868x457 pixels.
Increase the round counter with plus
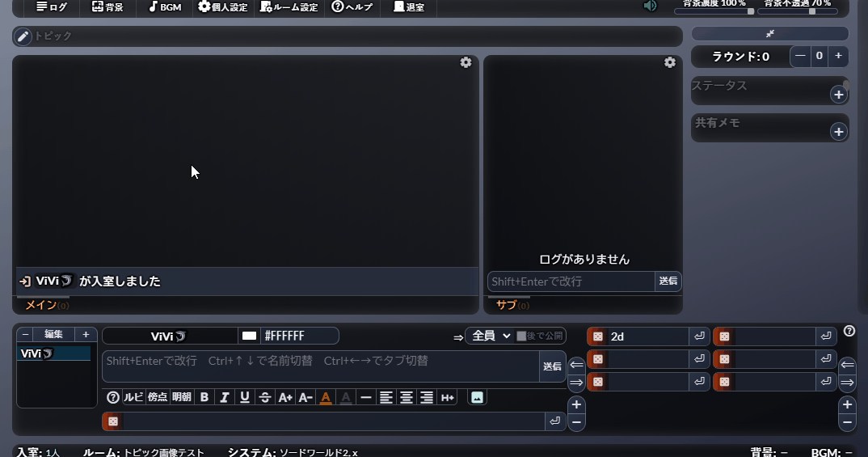[839, 56]
